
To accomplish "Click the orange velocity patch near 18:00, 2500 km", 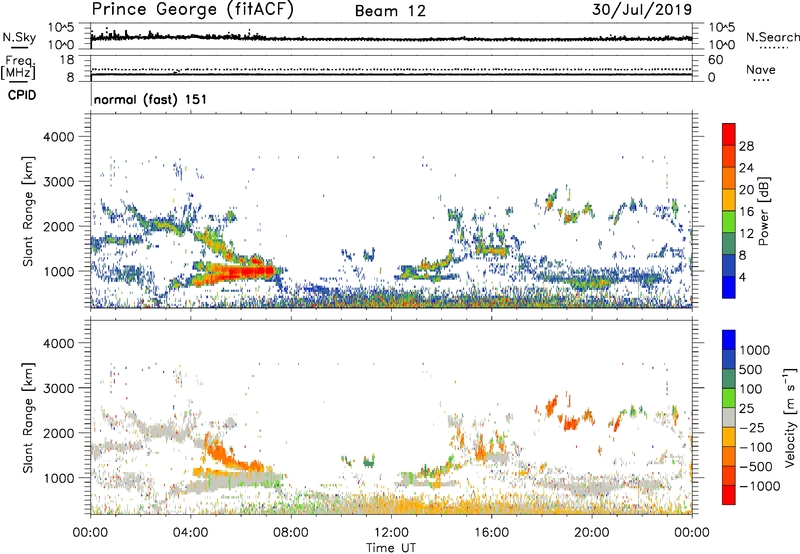I will [551, 406].
